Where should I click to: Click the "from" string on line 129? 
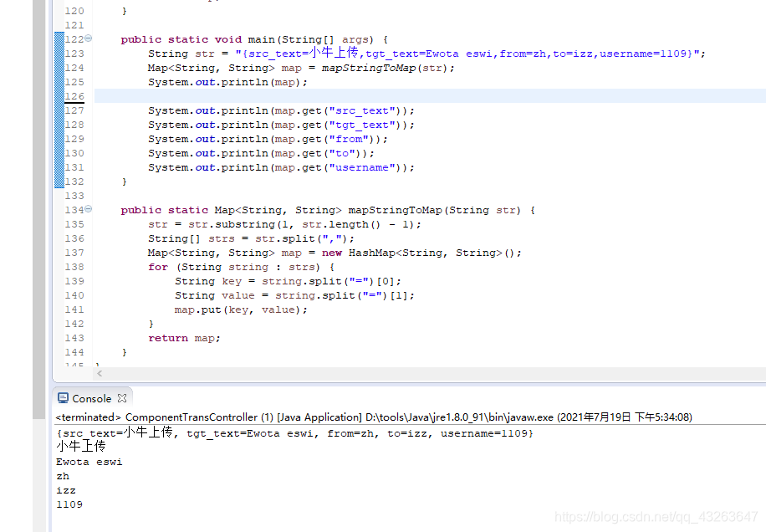click(x=349, y=139)
